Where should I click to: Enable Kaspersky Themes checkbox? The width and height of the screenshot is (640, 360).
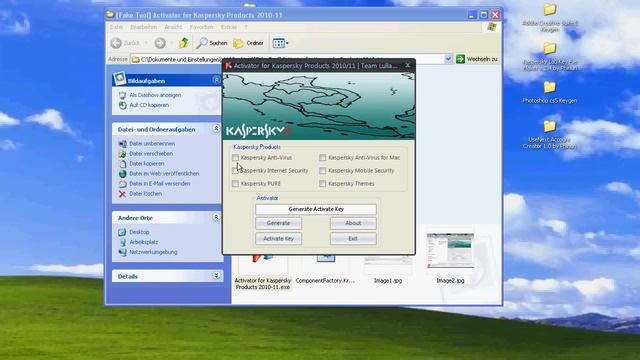point(323,184)
